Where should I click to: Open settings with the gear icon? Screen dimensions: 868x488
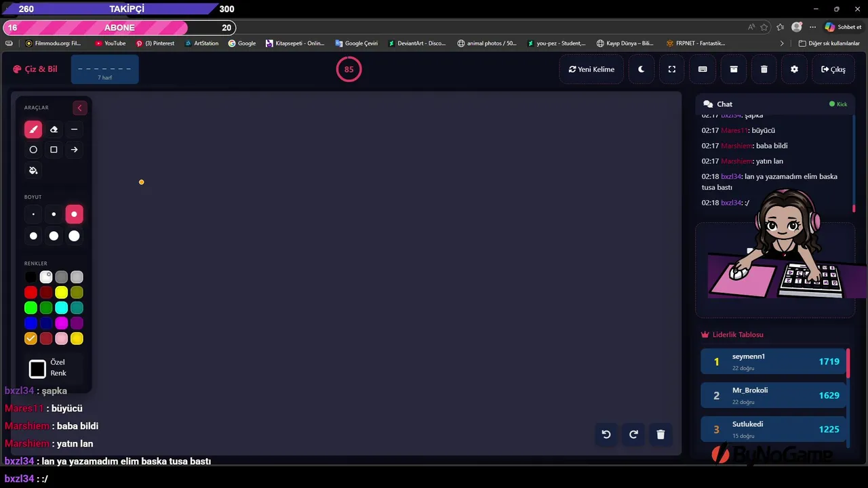tap(795, 69)
